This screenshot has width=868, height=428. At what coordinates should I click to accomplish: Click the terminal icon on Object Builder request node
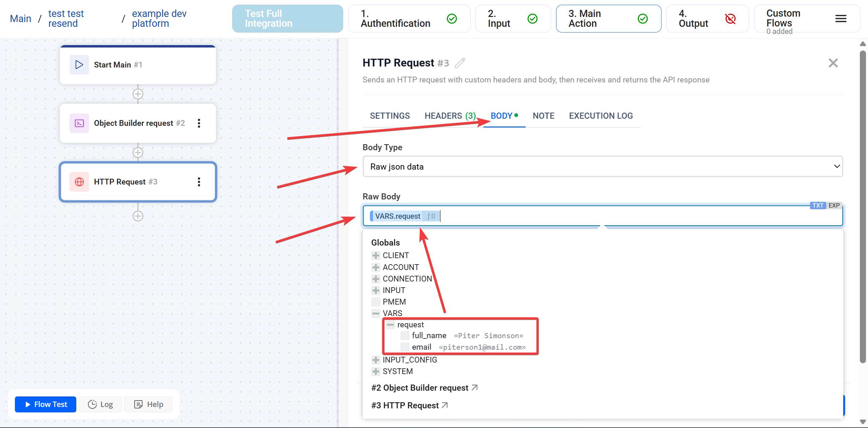(x=79, y=123)
